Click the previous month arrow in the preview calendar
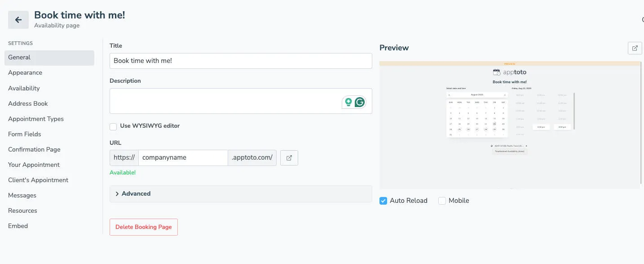 pyautogui.click(x=450, y=94)
